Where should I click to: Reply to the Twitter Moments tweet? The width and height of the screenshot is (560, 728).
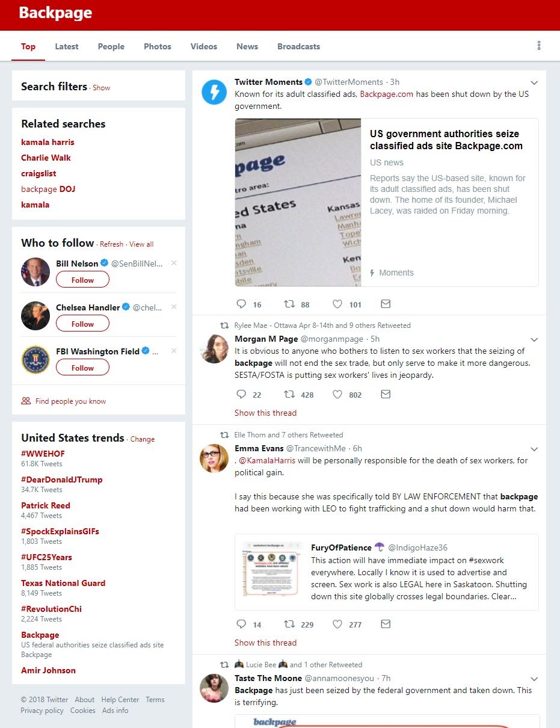241,304
